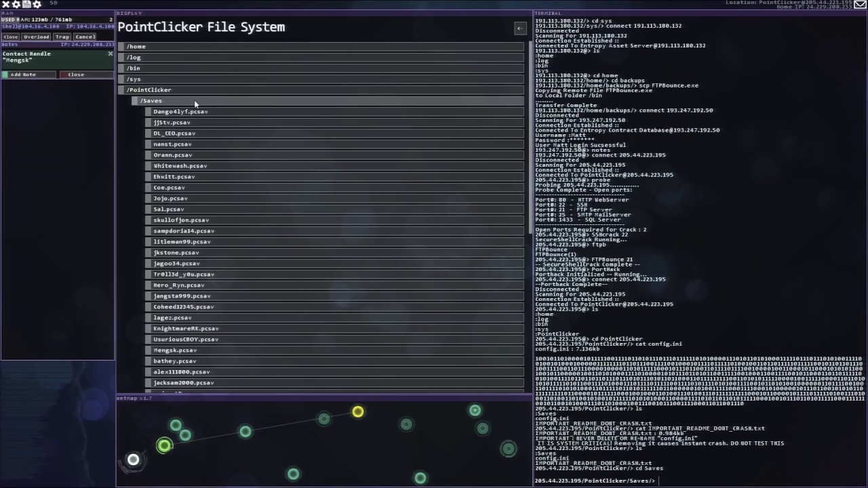
Task: Open file Coe.pcsav
Action: click(x=334, y=188)
